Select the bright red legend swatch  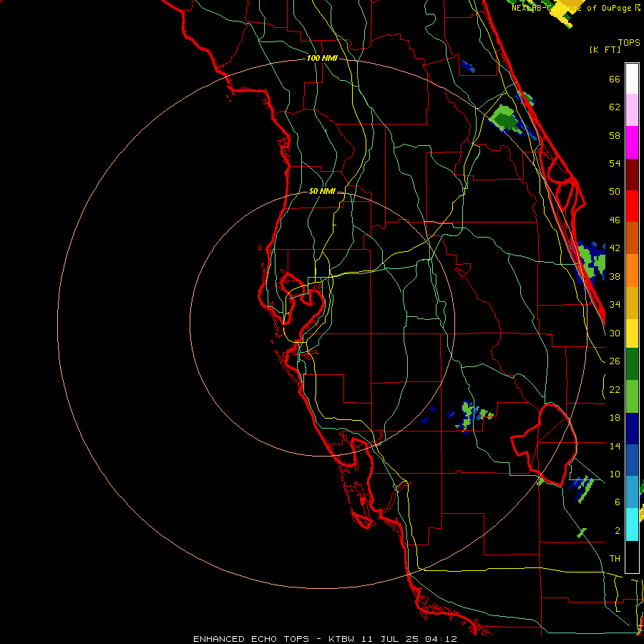[x=632, y=206]
